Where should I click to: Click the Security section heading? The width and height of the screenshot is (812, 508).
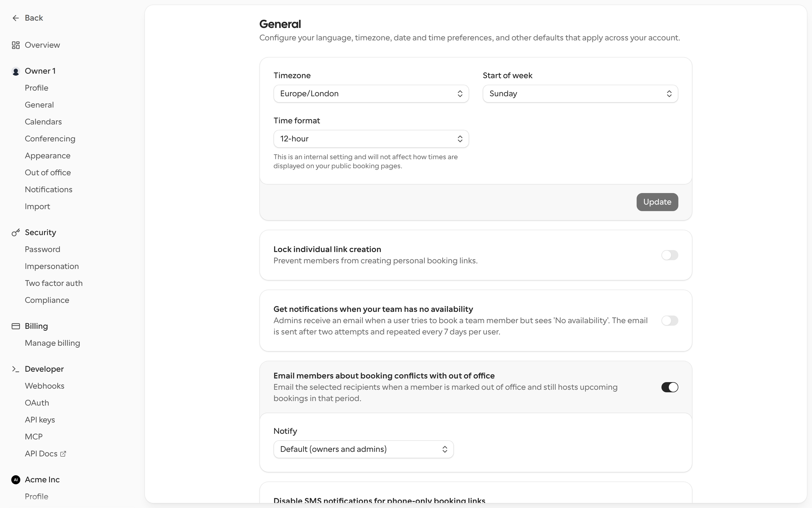[x=40, y=233]
